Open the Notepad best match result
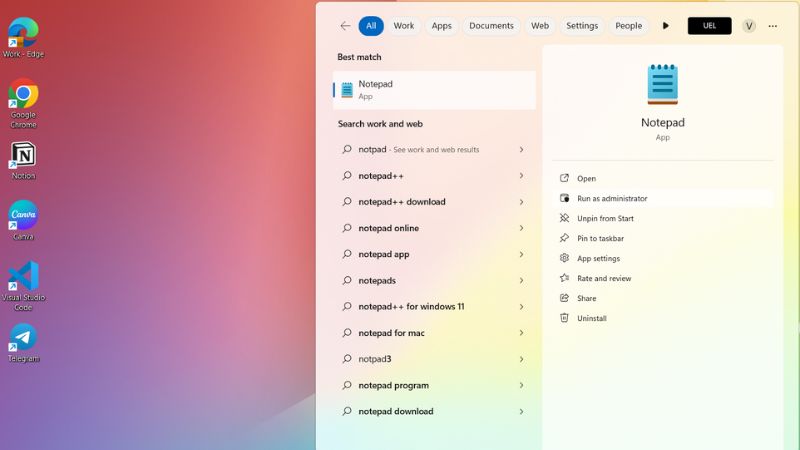The height and width of the screenshot is (450, 800). [x=434, y=90]
